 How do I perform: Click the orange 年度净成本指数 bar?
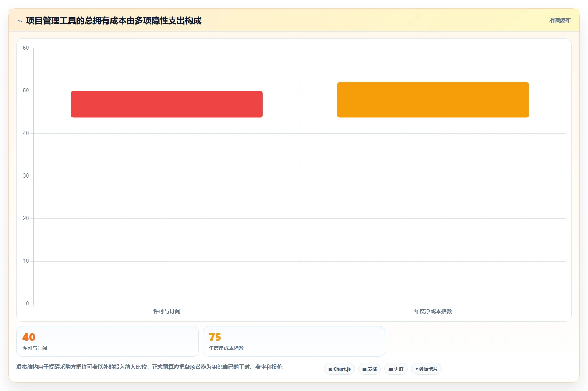(x=433, y=100)
